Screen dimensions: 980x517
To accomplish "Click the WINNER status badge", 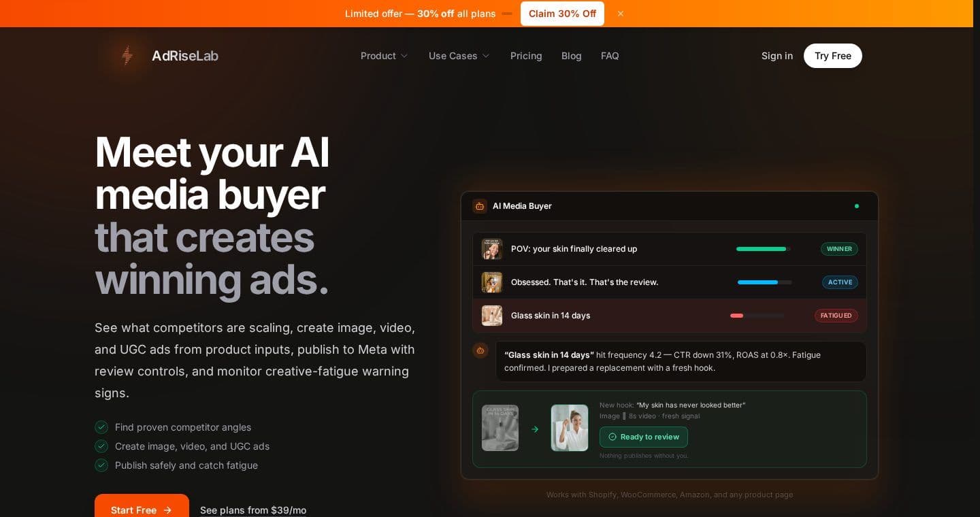I will pos(839,249).
